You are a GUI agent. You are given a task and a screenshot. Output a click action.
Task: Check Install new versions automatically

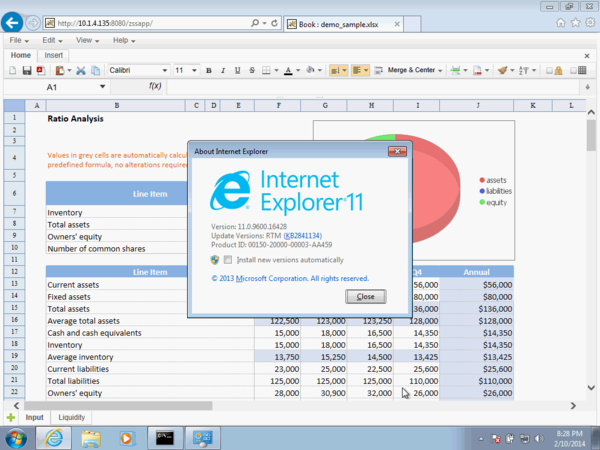click(x=228, y=260)
